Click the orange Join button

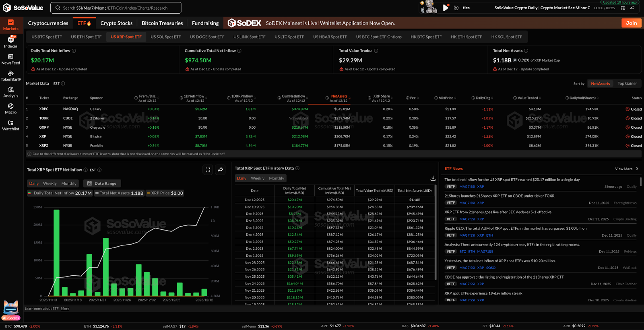[x=631, y=23]
